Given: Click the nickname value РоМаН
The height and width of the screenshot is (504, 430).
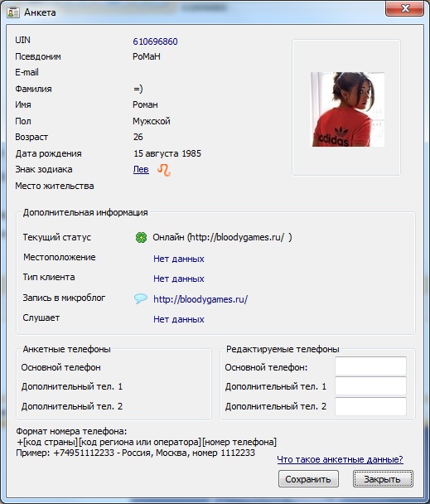Looking at the screenshot, I should (147, 56).
